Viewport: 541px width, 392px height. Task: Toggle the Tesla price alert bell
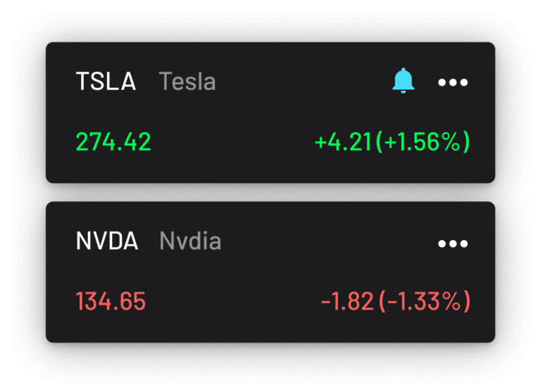403,81
